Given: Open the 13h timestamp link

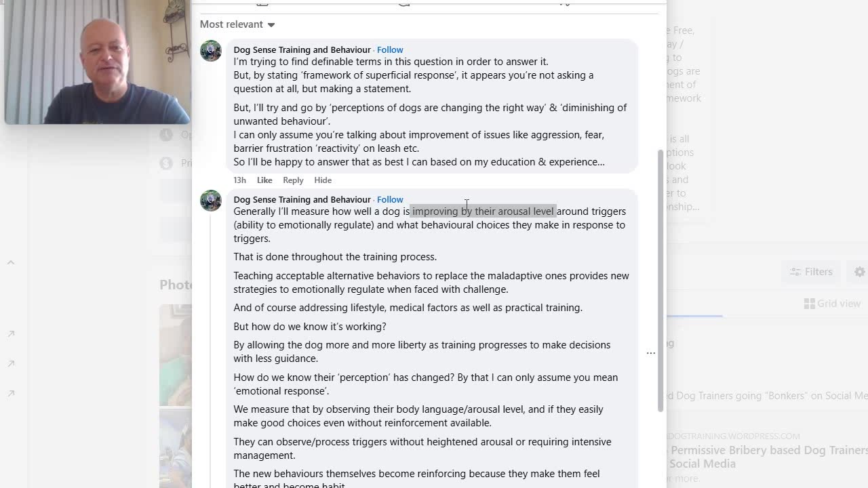Looking at the screenshot, I should 239,180.
